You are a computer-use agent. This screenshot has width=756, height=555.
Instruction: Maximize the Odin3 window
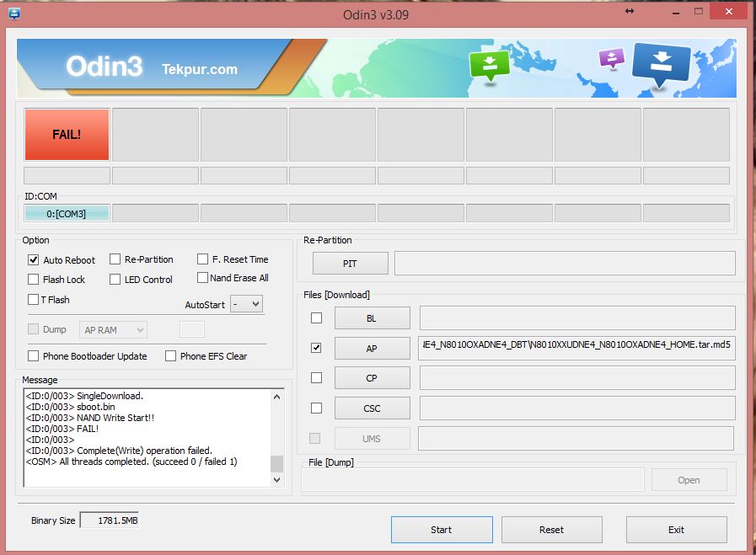pyautogui.click(x=699, y=11)
